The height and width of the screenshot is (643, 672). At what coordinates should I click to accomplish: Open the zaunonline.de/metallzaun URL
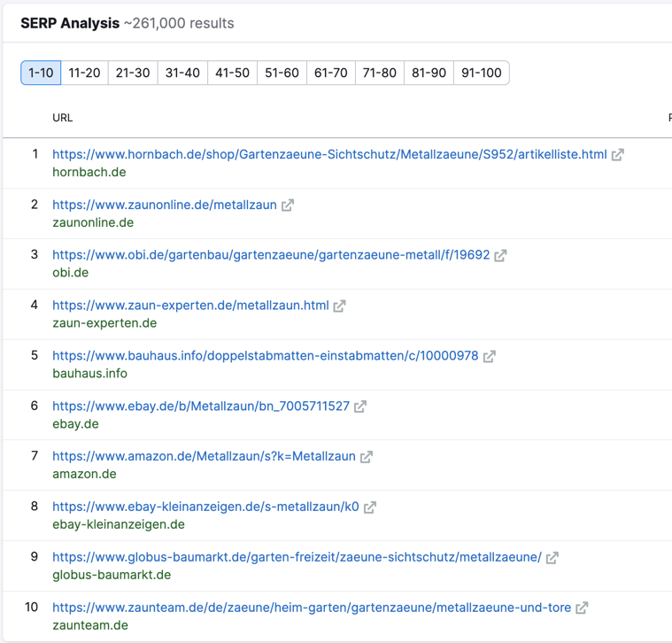(x=165, y=205)
